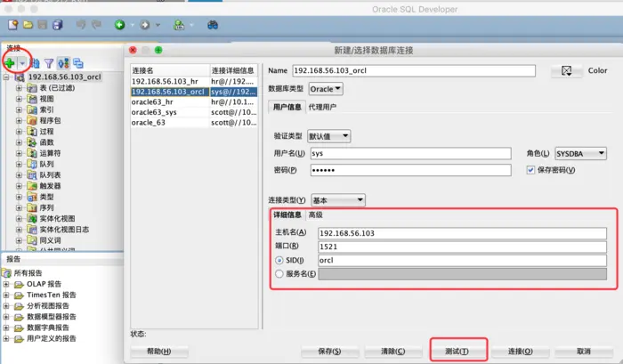Click the 密码 input field

click(411, 170)
